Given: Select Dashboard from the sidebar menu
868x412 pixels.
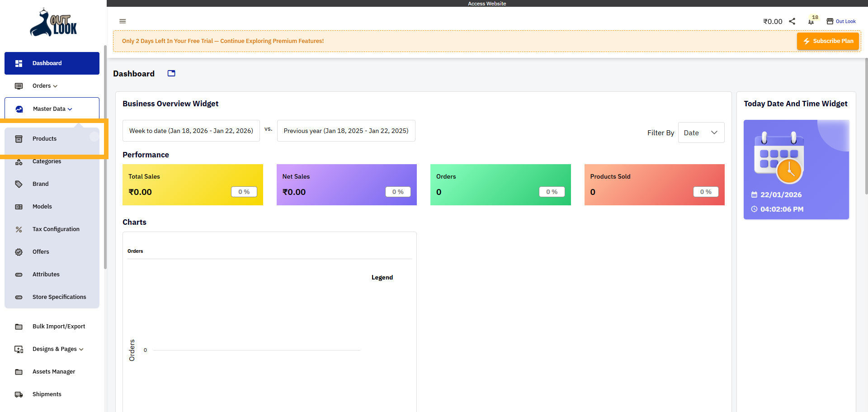Looking at the screenshot, I should pos(47,63).
